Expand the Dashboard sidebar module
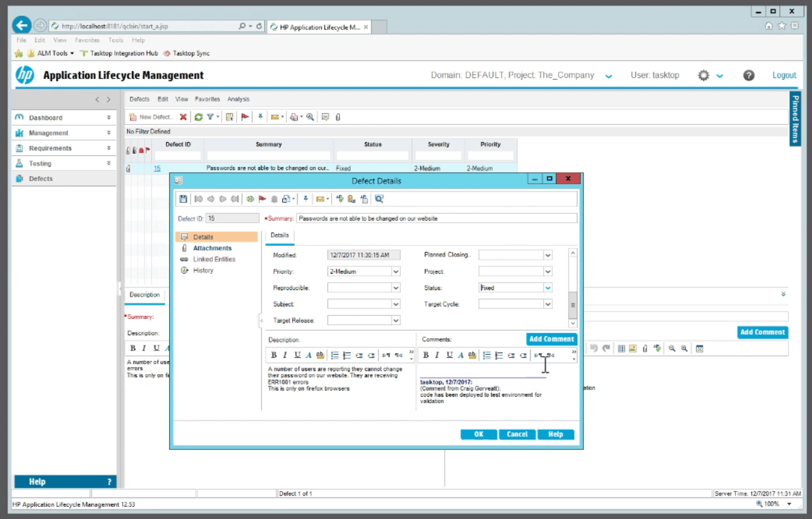812x519 pixels. click(109, 117)
